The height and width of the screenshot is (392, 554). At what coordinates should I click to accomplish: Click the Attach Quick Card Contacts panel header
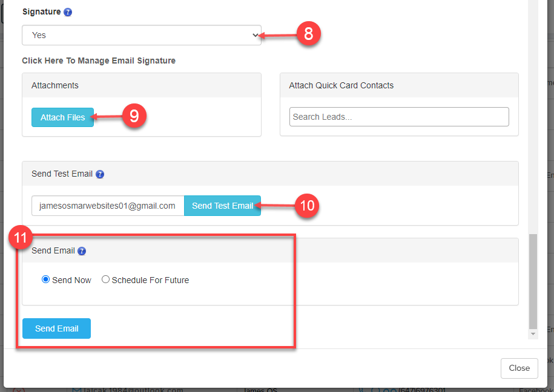pyautogui.click(x=399, y=85)
